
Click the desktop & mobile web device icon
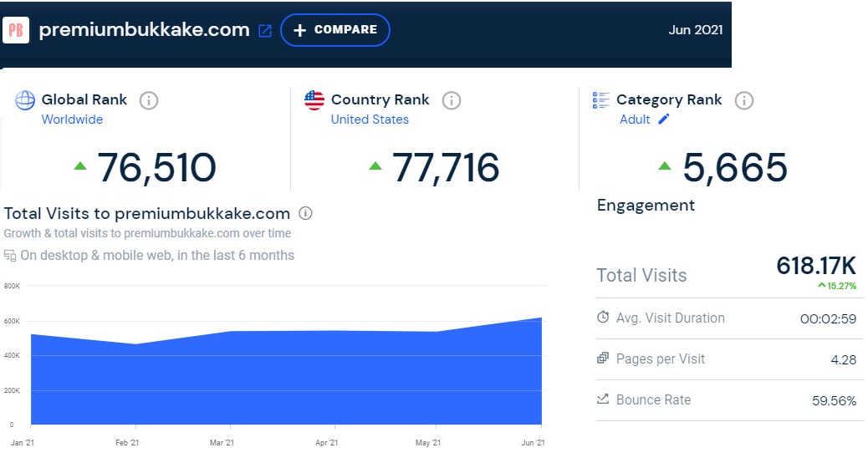point(10,256)
